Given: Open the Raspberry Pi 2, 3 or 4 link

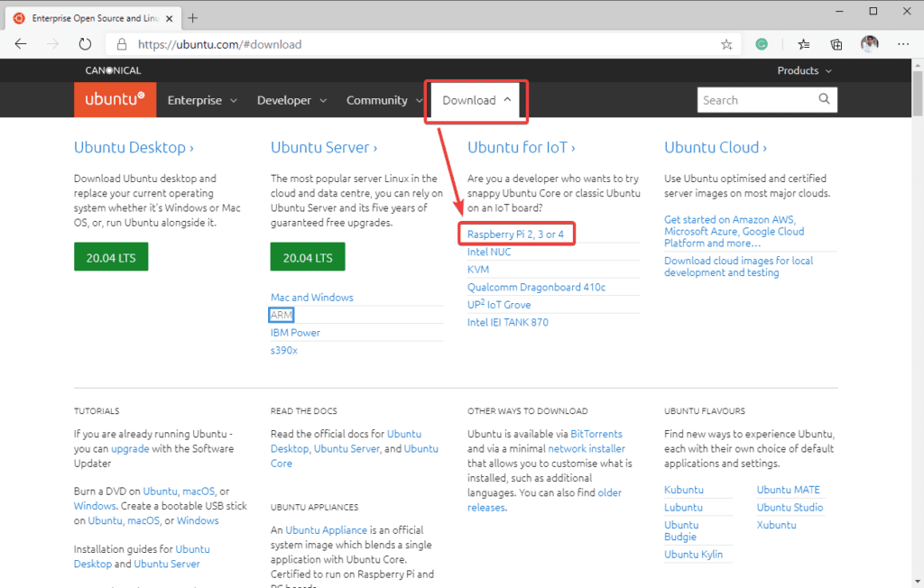Looking at the screenshot, I should click(x=516, y=234).
